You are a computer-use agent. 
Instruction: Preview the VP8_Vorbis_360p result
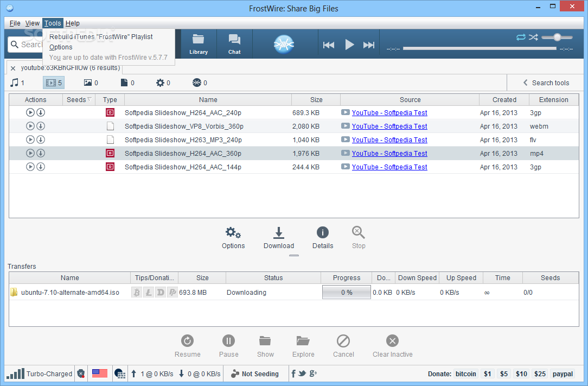coord(30,126)
